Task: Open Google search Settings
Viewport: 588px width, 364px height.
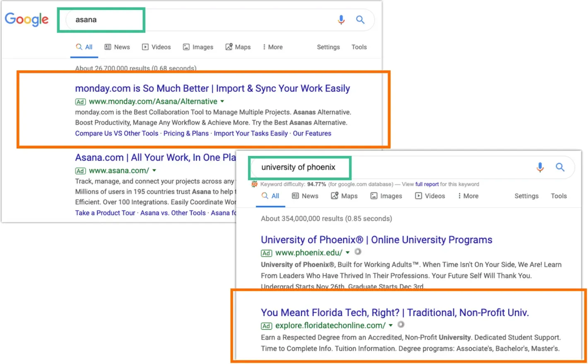Action: (328, 47)
